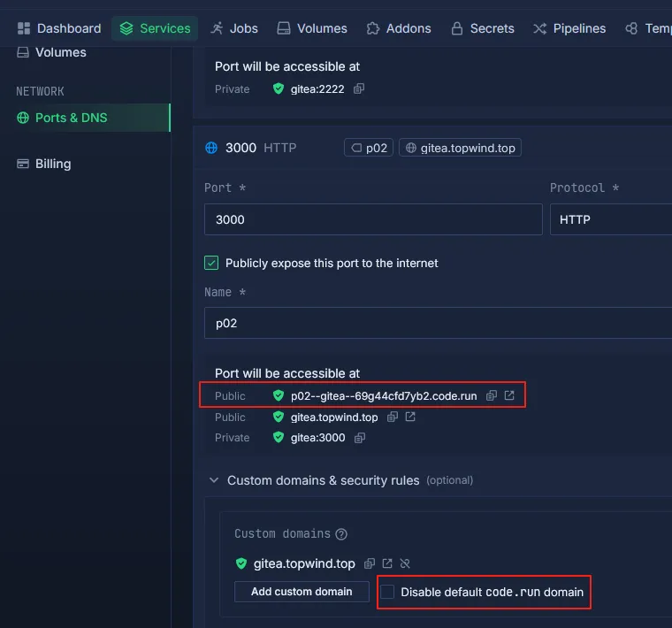Copy public gitea.topwind.top address in port list
672x628 pixels.
click(x=392, y=417)
